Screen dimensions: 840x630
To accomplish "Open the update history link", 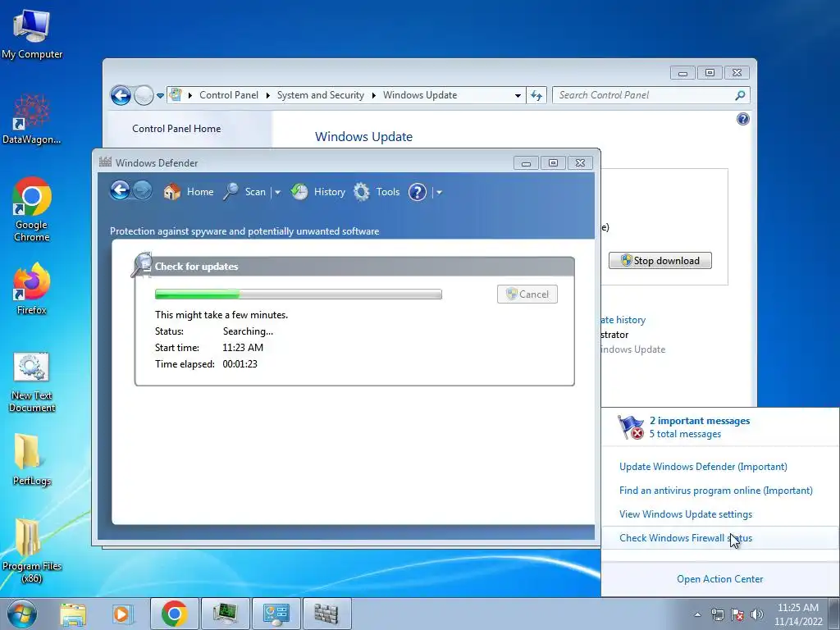I will click(x=623, y=320).
